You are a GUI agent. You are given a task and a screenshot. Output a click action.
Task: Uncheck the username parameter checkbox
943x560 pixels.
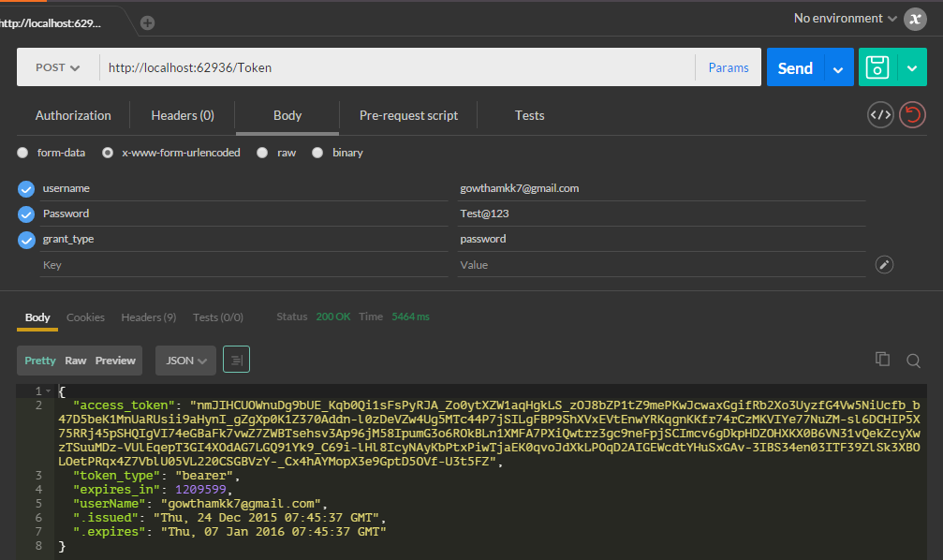pyautogui.click(x=26, y=189)
